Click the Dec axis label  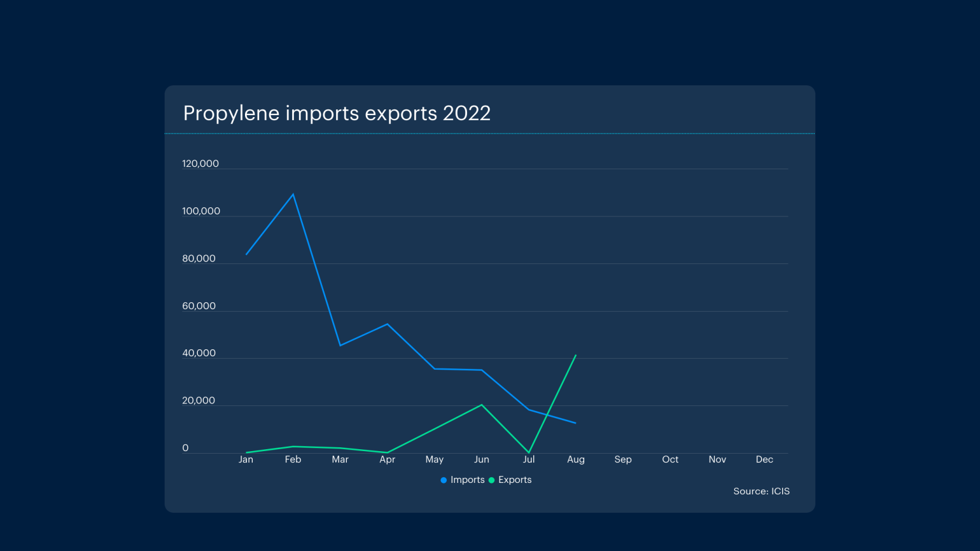764,459
